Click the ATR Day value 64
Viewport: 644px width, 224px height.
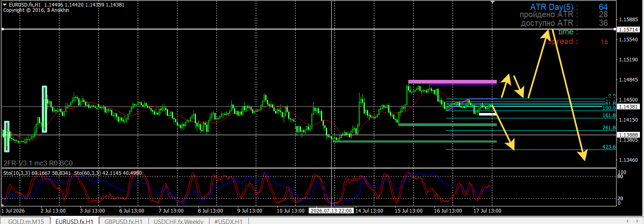tap(603, 7)
